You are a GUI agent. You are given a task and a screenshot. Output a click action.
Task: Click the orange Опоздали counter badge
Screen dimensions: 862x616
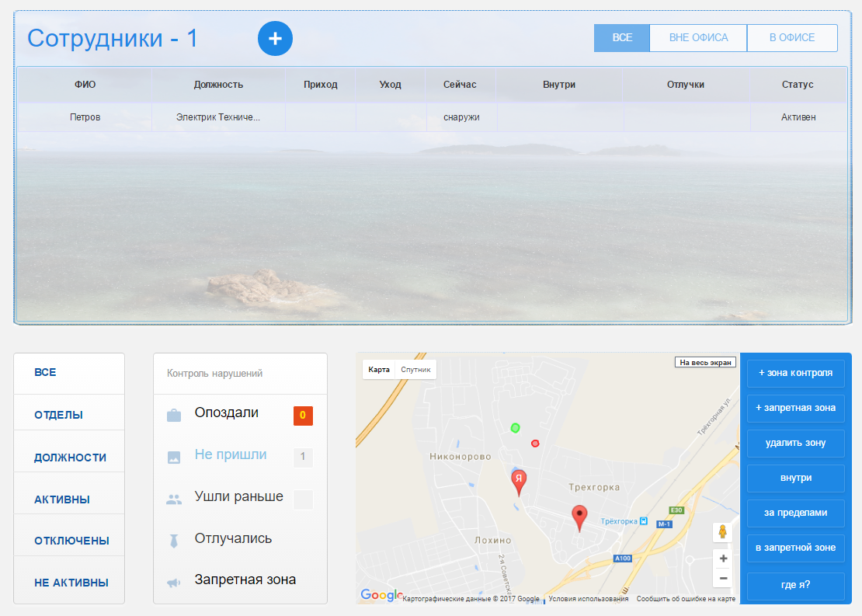(x=303, y=416)
